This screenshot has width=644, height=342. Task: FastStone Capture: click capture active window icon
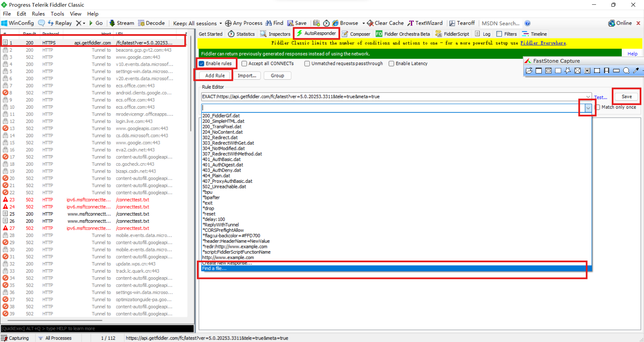point(539,70)
